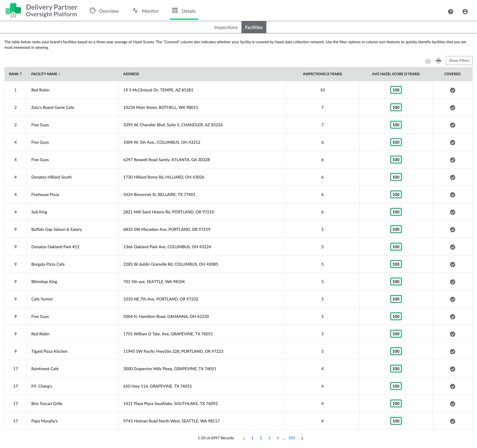Click the previous-page chevron in pagination
This screenshot has height=448, width=477.
pos(244,438)
